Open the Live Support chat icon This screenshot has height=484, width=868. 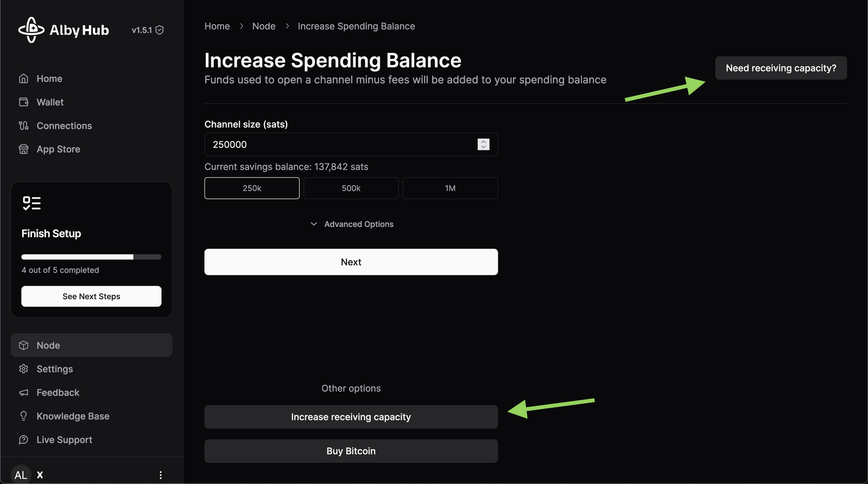click(x=24, y=440)
